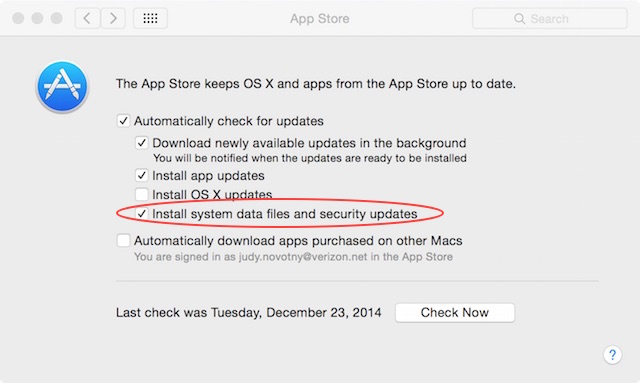This screenshot has width=640, height=383.
Task: Click the red close window button
Action: tap(18, 18)
